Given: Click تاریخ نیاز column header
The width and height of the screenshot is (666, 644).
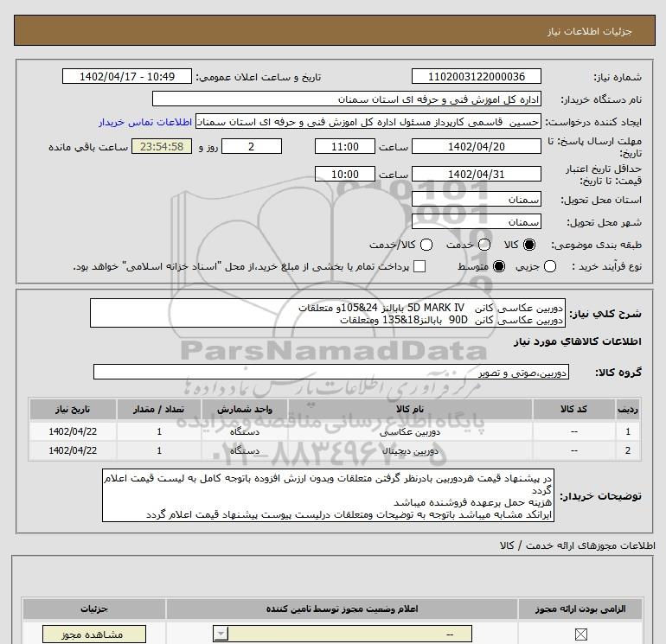Looking at the screenshot, I should [x=73, y=409].
